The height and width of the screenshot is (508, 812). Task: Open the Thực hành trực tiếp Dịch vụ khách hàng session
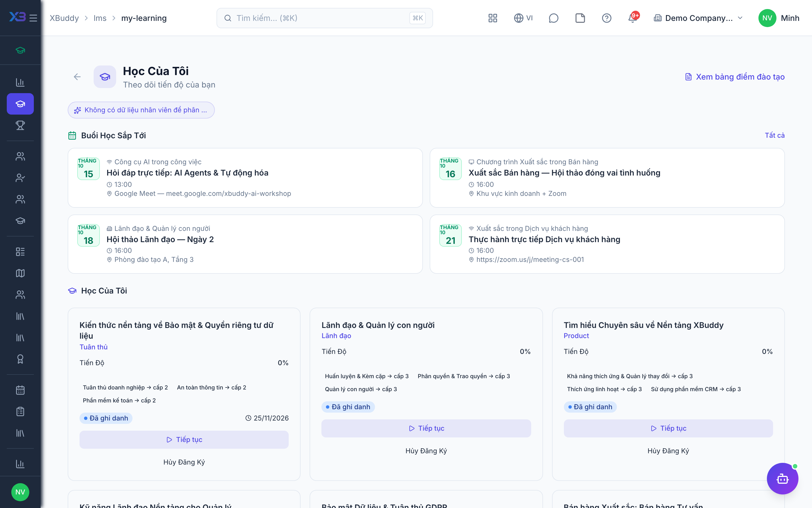pyautogui.click(x=607, y=244)
